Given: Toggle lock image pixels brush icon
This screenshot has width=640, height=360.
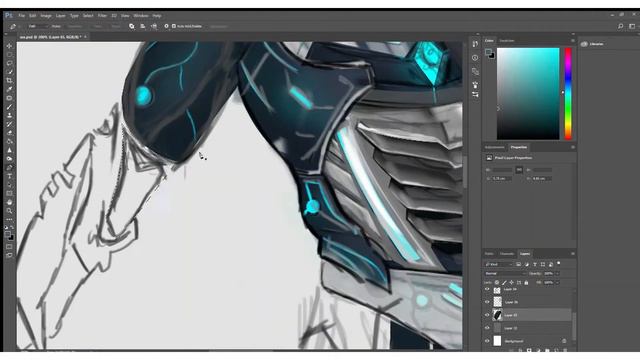Looking at the screenshot, I should pos(504,282).
